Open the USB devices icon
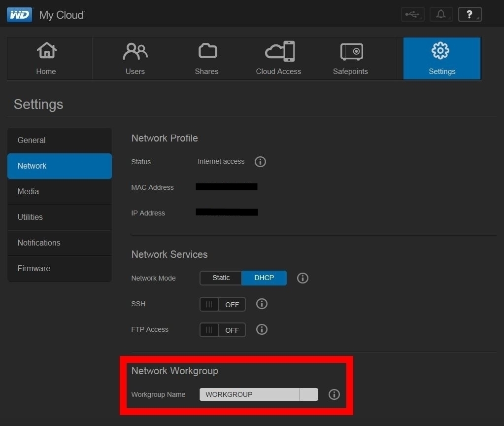Screen dimensions: 504x426 [413, 14]
